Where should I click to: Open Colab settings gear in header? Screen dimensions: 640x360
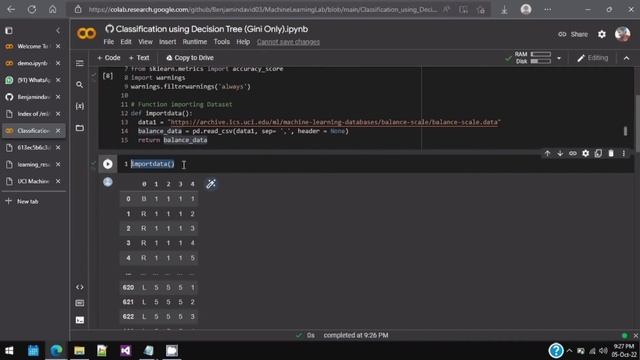tap(602, 34)
